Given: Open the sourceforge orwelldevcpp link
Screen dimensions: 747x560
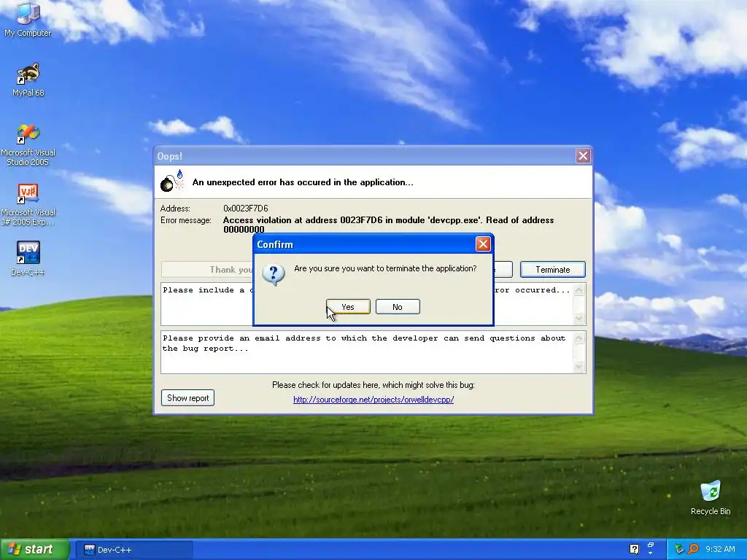Looking at the screenshot, I should tap(373, 400).
